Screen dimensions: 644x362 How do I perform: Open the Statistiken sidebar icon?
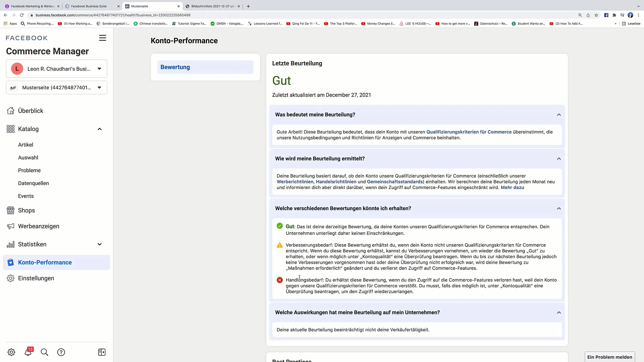[x=11, y=244]
